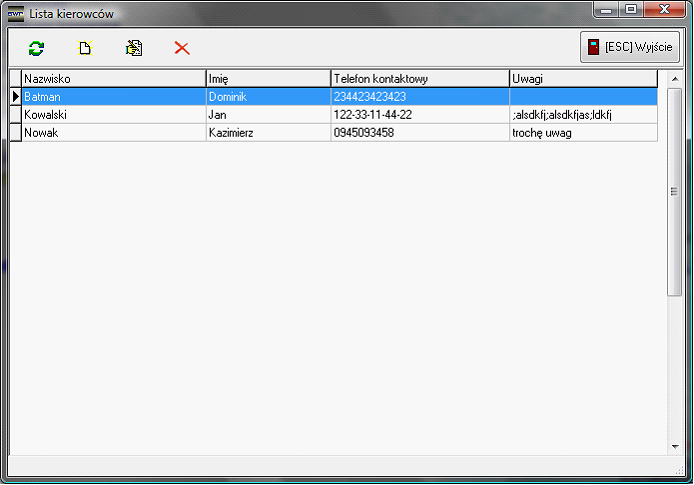Delete the selected driver with the red X
The image size is (694, 485).
click(182, 48)
